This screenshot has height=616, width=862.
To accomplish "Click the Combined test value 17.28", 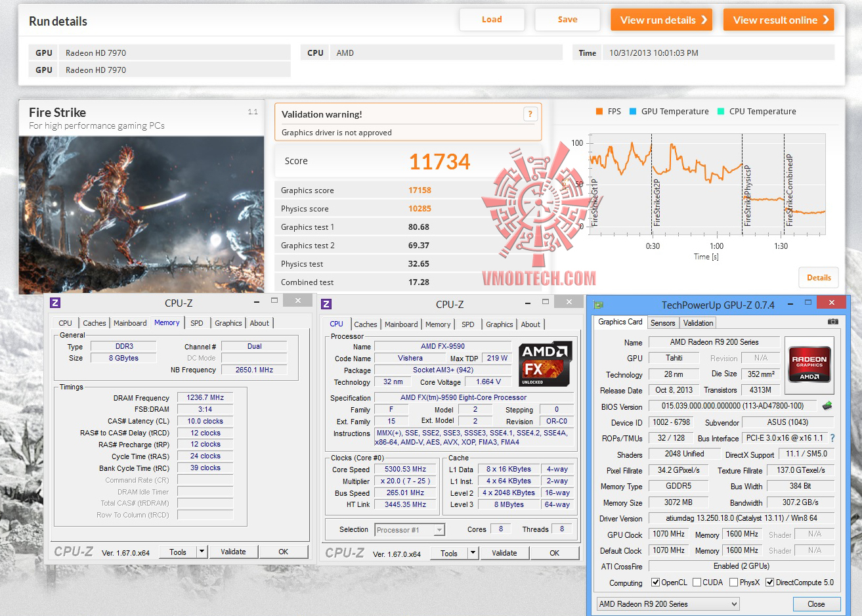I will pos(419,282).
